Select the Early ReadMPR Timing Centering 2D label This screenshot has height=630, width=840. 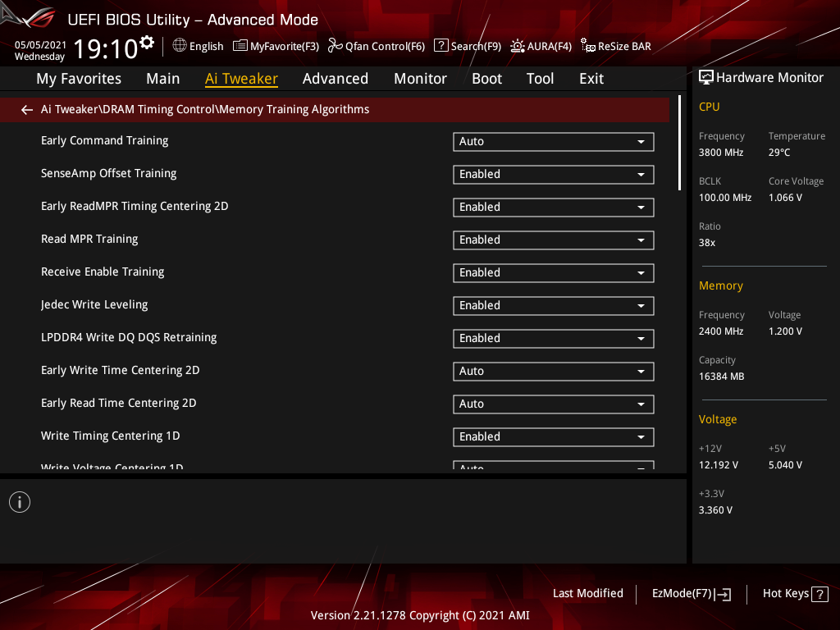point(135,206)
